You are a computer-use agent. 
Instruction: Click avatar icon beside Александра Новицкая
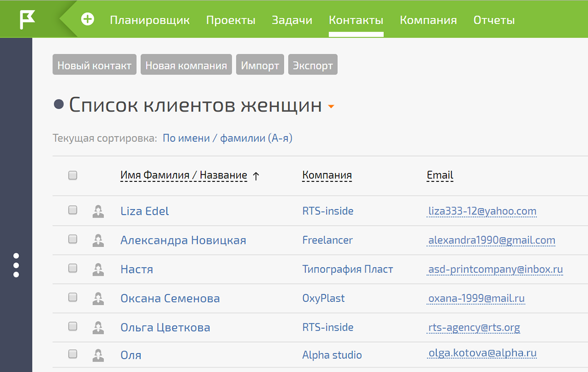(x=98, y=241)
